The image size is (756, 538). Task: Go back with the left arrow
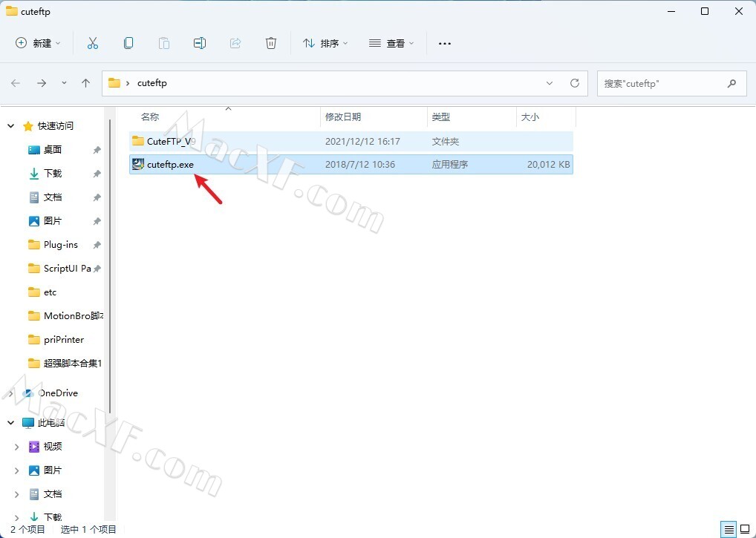click(x=16, y=83)
